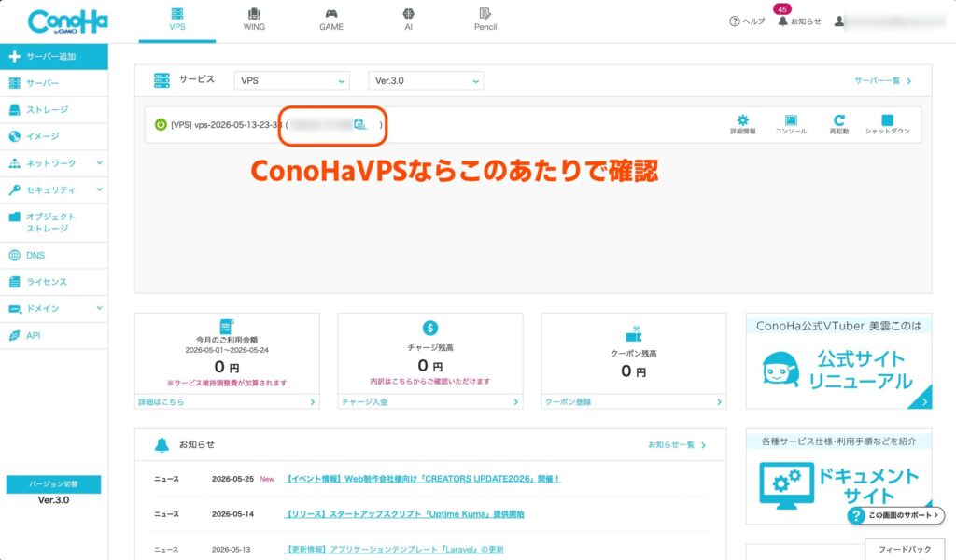Open Uptime Kuma release news link

point(405,514)
